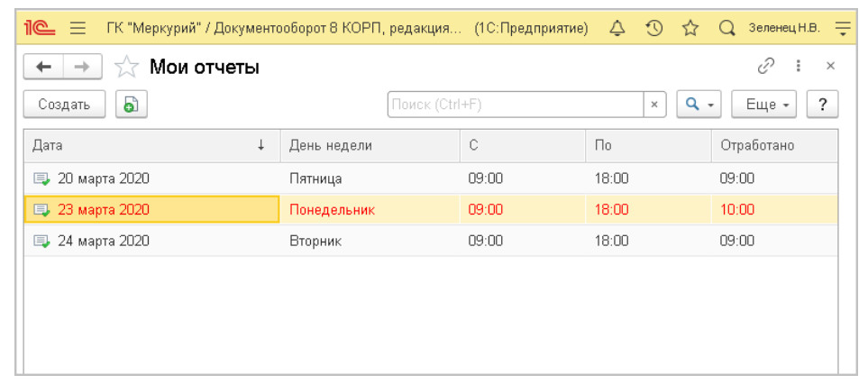
Task: Open the vertical three-dots form menu
Action: (798, 66)
